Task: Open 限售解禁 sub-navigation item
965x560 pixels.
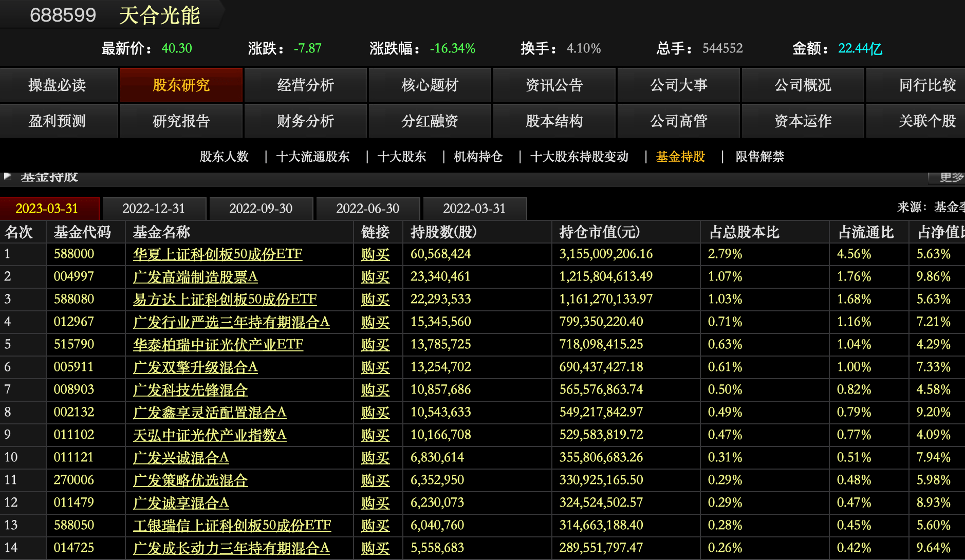Action: [x=759, y=157]
